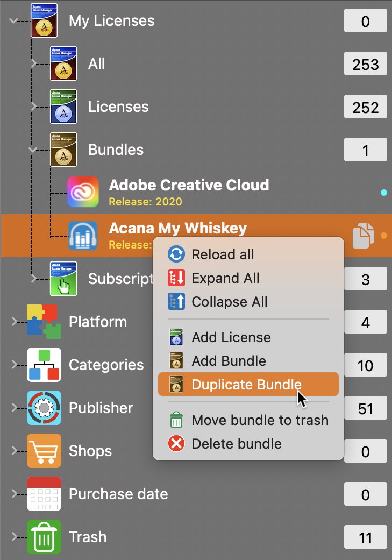
Task: Expand the Shops node chevron
Action: [15, 451]
